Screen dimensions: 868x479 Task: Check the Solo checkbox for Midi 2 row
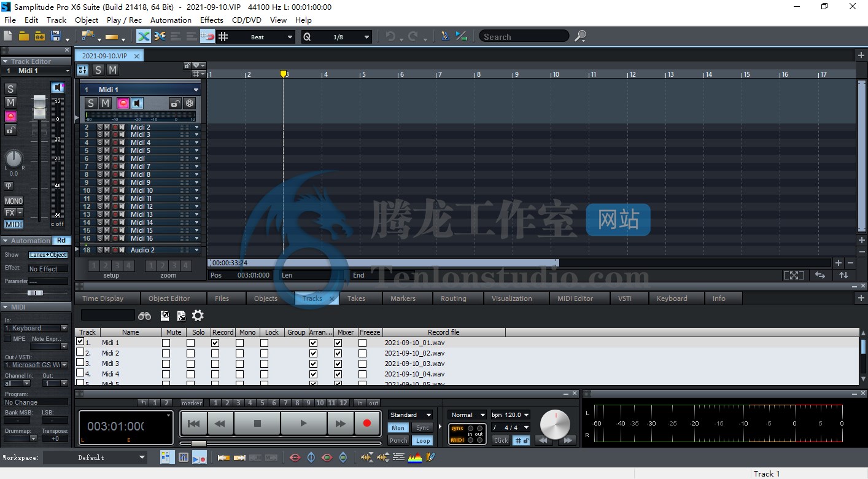click(190, 353)
